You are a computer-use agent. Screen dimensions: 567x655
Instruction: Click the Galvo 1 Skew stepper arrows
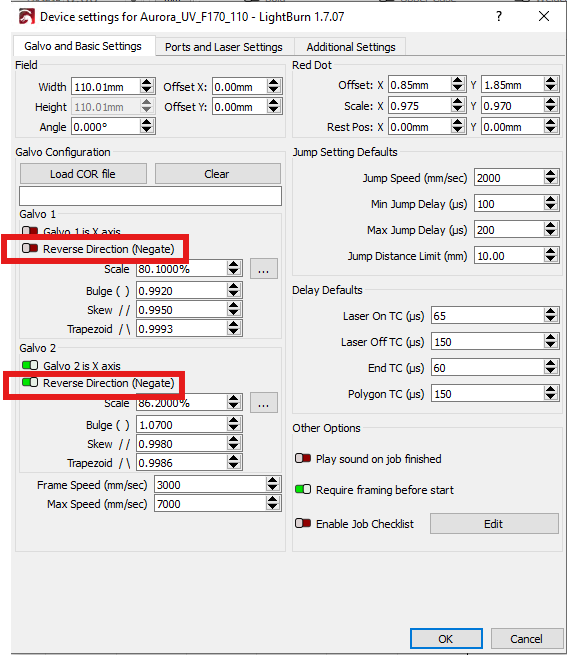click(x=234, y=310)
